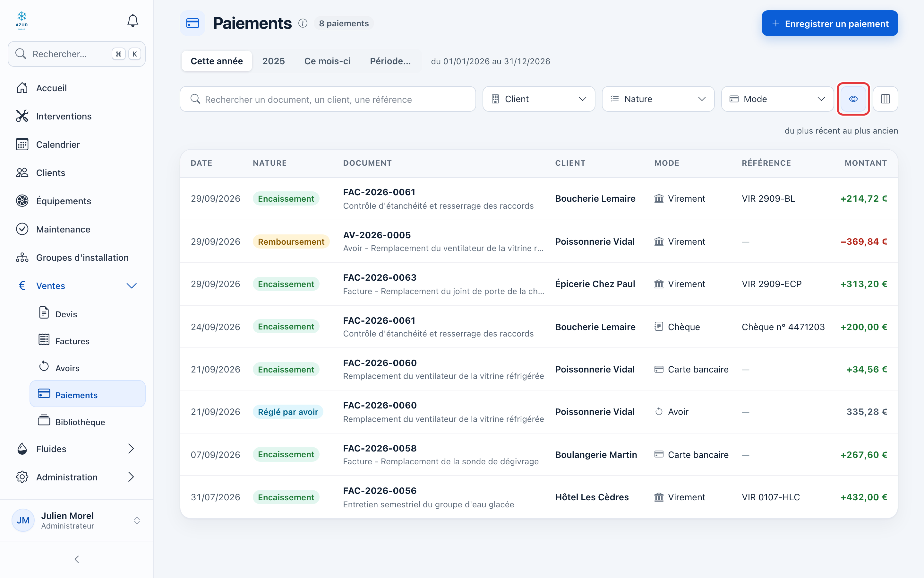Collapse the sidebar with the back chevron
The image size is (924, 578).
[x=77, y=559]
